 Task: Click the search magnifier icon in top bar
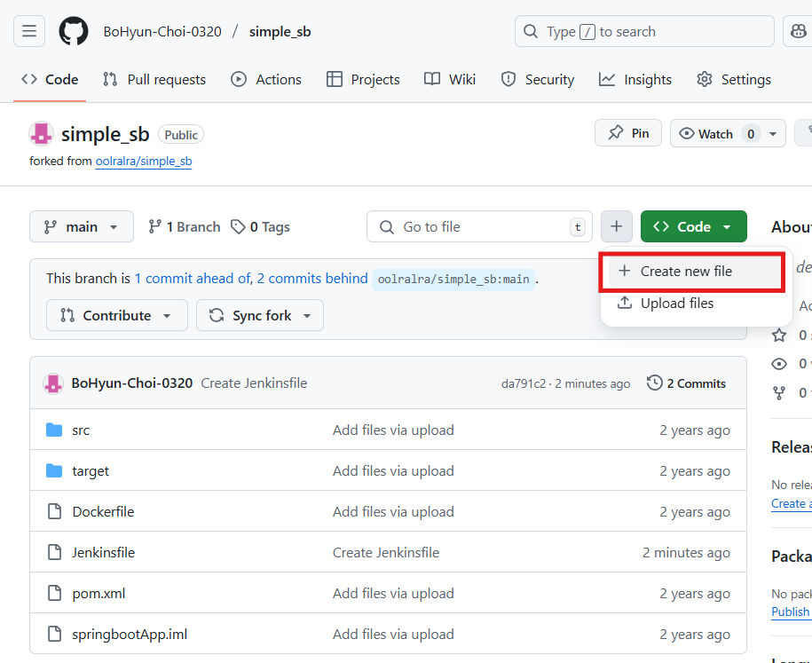point(531,32)
